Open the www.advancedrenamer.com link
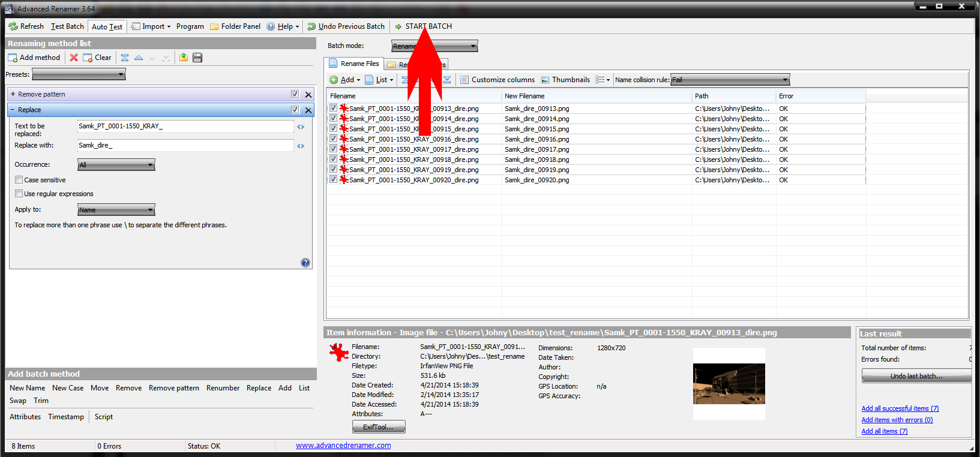This screenshot has width=980, height=457. pyautogui.click(x=343, y=446)
